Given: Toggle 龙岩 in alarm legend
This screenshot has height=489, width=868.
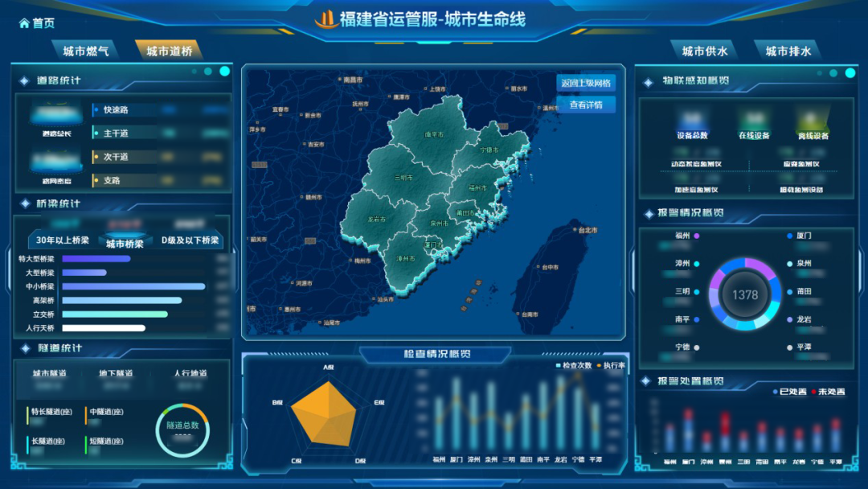Looking at the screenshot, I should (800, 319).
